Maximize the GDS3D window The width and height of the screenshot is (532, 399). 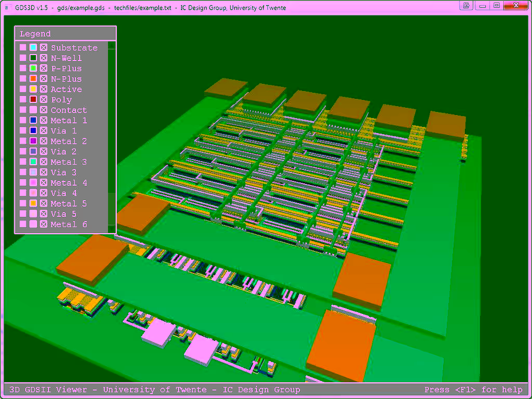pyautogui.click(x=497, y=5)
